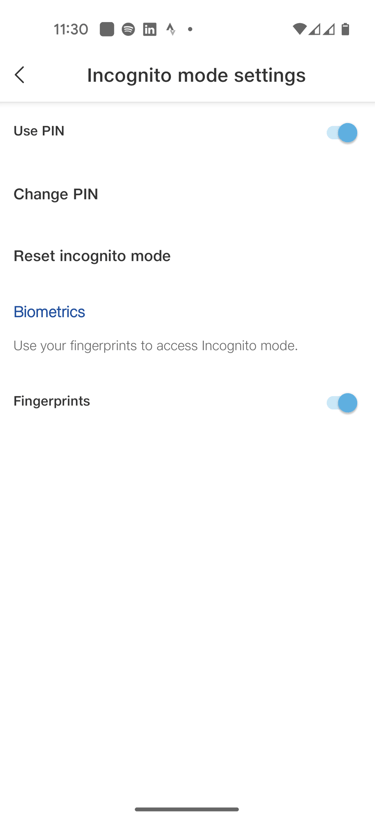Tap the 11:30 clock in status bar

click(x=71, y=29)
